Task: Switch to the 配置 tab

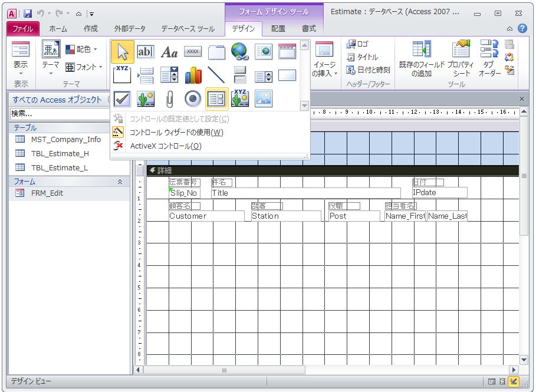Action: click(x=278, y=29)
